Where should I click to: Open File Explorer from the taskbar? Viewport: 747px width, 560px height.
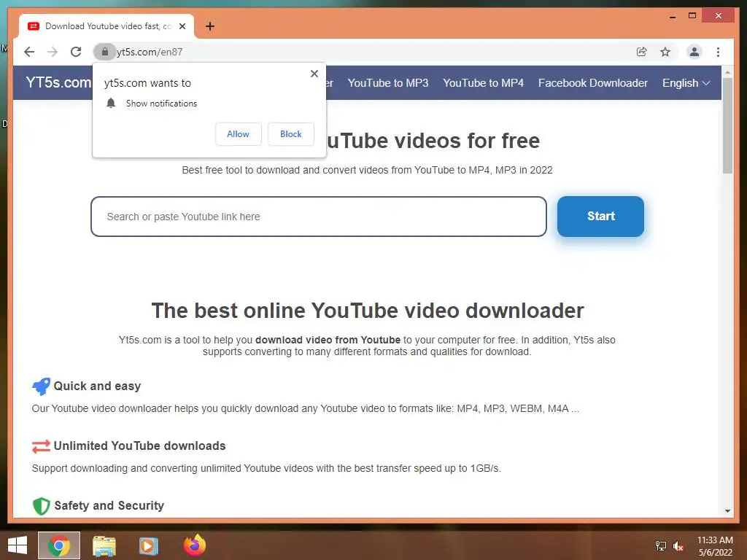pyautogui.click(x=104, y=545)
